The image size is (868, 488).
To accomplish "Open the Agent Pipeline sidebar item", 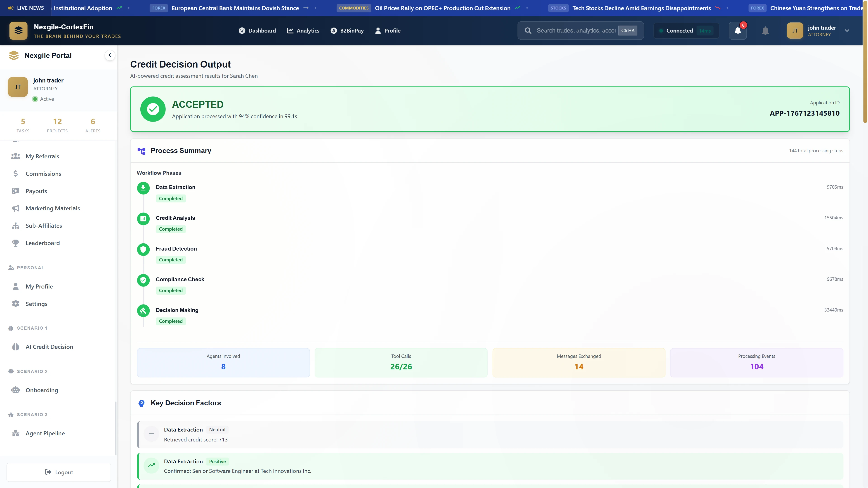I will 45,434.
